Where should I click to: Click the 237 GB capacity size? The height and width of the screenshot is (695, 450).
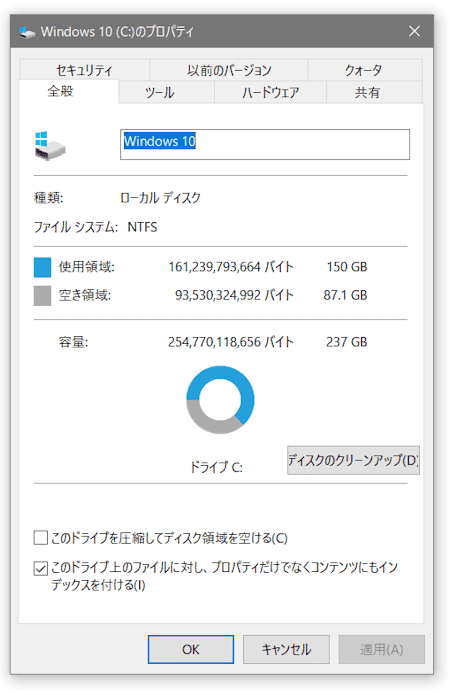347,342
